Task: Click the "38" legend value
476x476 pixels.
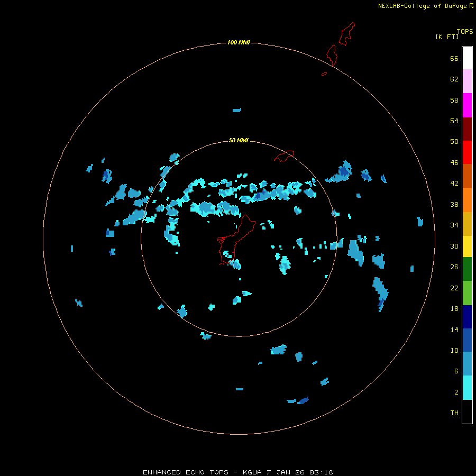Action: pos(454,204)
